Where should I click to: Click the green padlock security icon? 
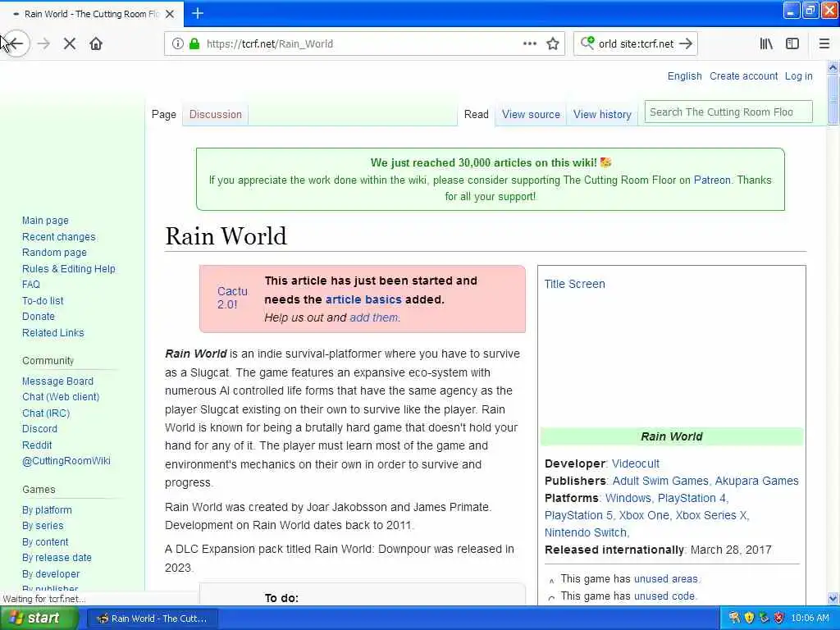[194, 43]
